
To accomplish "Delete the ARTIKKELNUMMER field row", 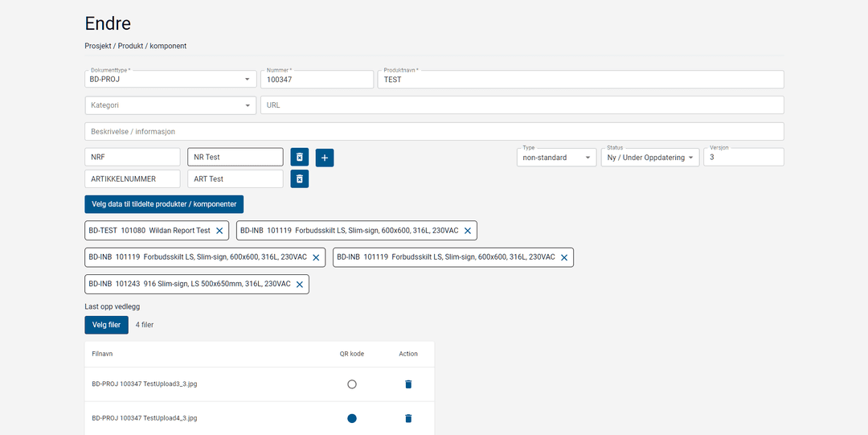I will [x=299, y=179].
